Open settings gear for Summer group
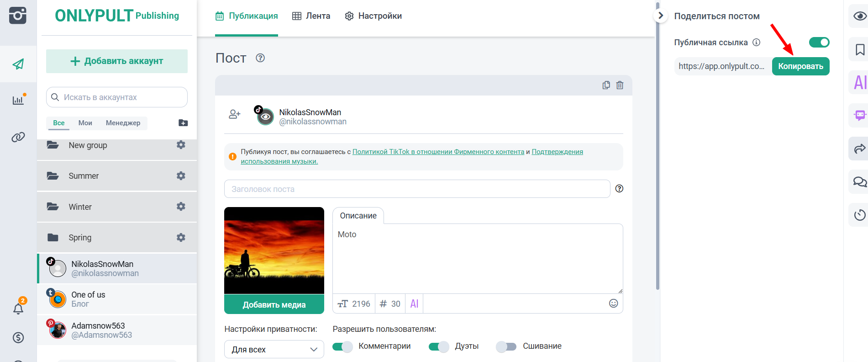The width and height of the screenshot is (868, 362). [x=181, y=176]
